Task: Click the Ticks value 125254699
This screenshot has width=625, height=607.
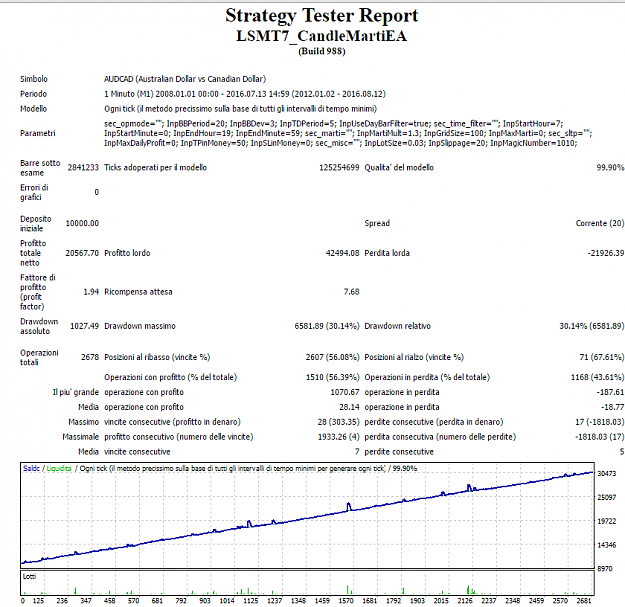Action: click(x=339, y=167)
